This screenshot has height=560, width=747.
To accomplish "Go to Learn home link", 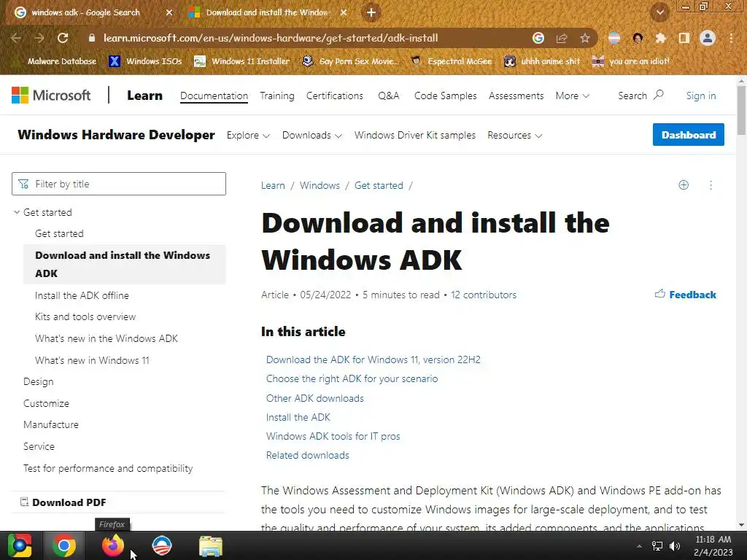I will tap(144, 96).
